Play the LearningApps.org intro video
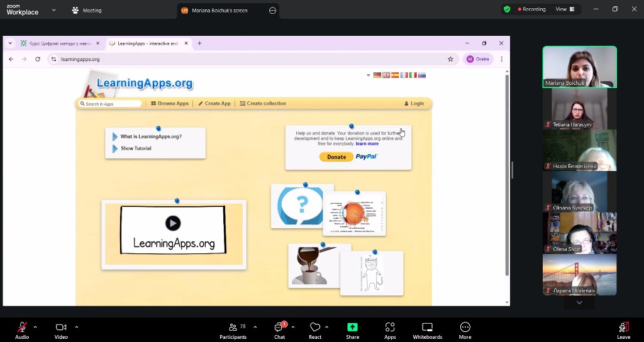This screenshot has width=644, height=342. [173, 223]
